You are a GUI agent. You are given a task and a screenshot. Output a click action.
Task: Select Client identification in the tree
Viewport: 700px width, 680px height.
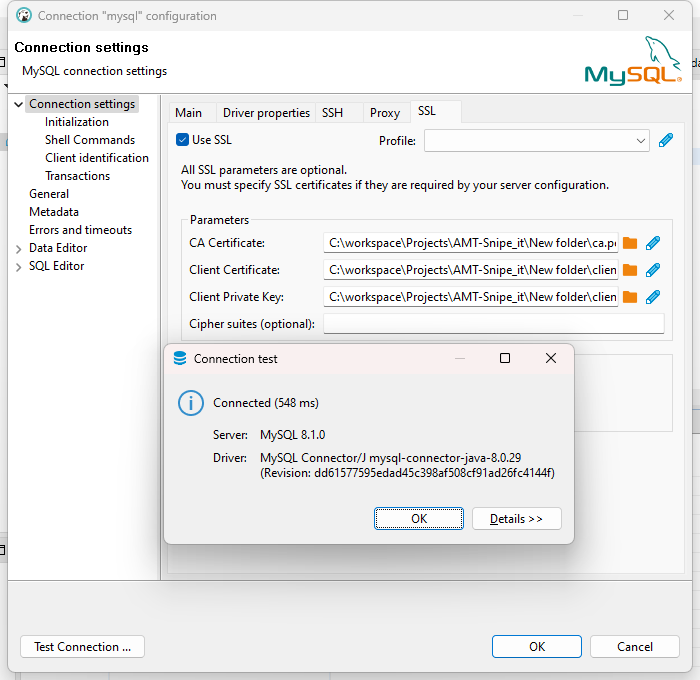point(97,158)
